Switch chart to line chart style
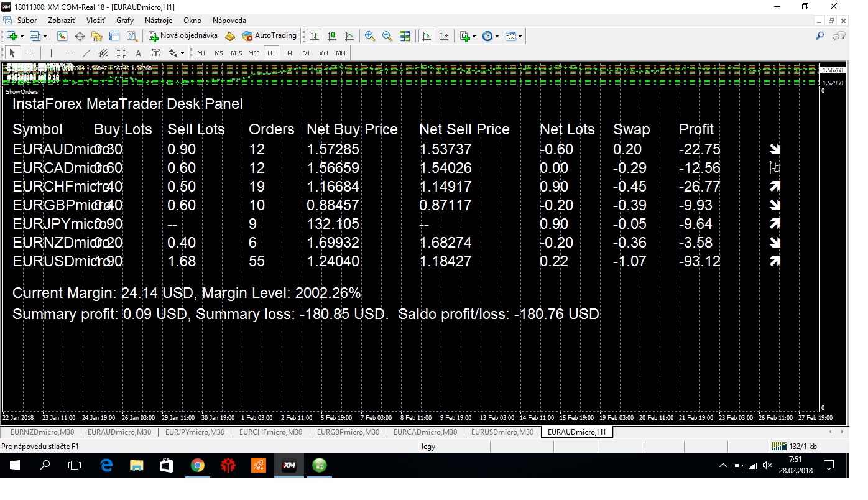This screenshot has height=500, width=868. (349, 36)
